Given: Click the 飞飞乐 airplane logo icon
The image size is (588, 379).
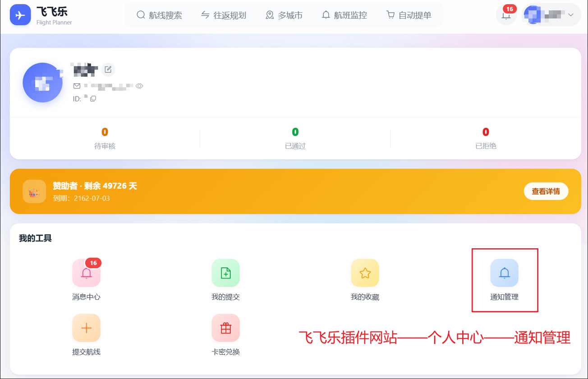Looking at the screenshot, I should click(20, 15).
